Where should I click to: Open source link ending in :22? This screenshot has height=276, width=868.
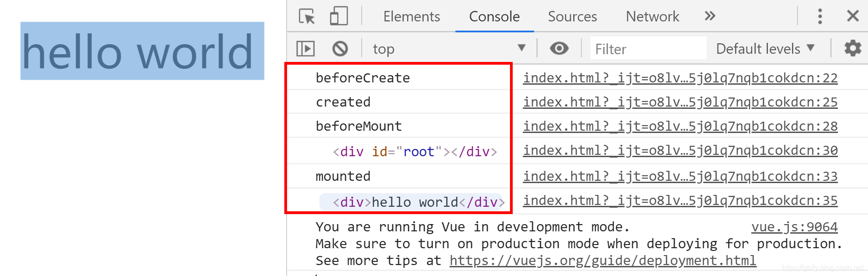[x=680, y=78]
